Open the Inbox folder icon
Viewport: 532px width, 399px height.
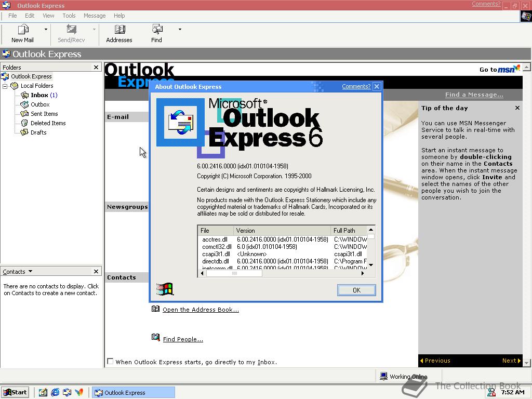[x=25, y=96]
